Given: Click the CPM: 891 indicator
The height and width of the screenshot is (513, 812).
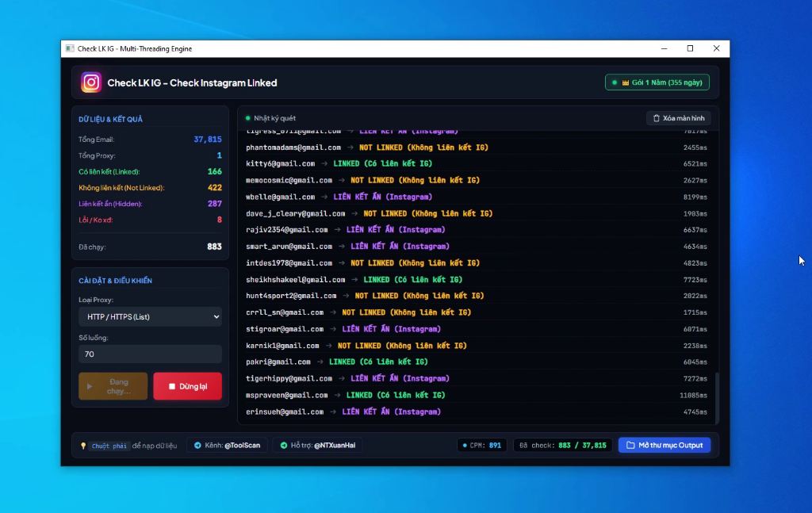Looking at the screenshot, I should 481,445.
